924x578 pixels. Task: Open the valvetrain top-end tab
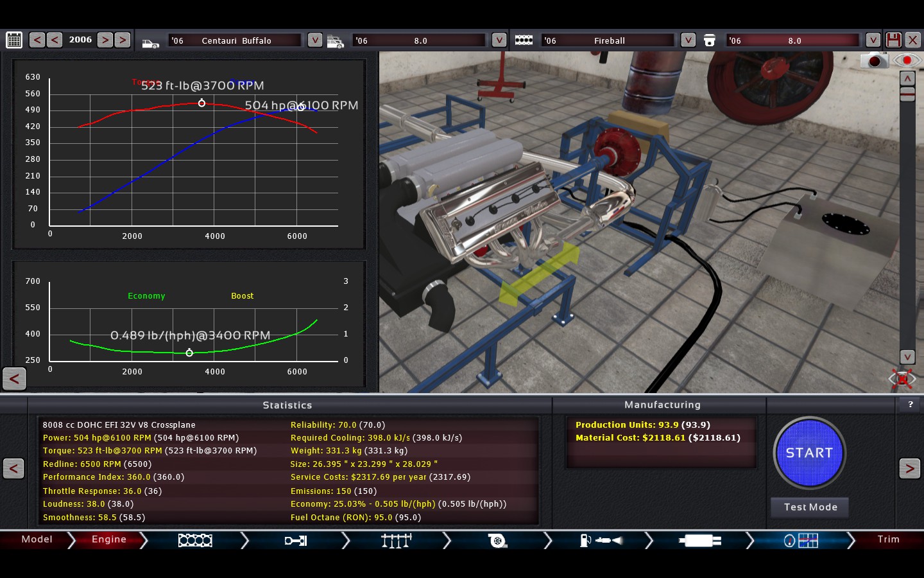(x=396, y=541)
